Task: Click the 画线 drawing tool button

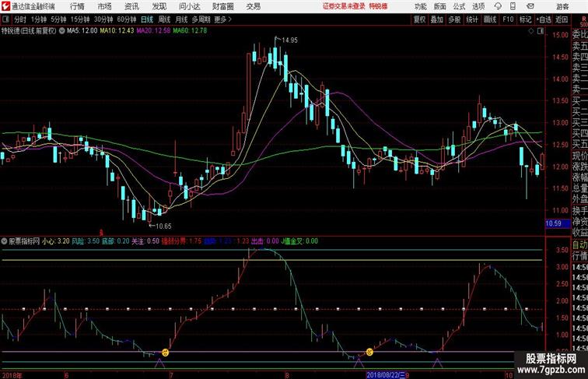Action: click(x=490, y=19)
